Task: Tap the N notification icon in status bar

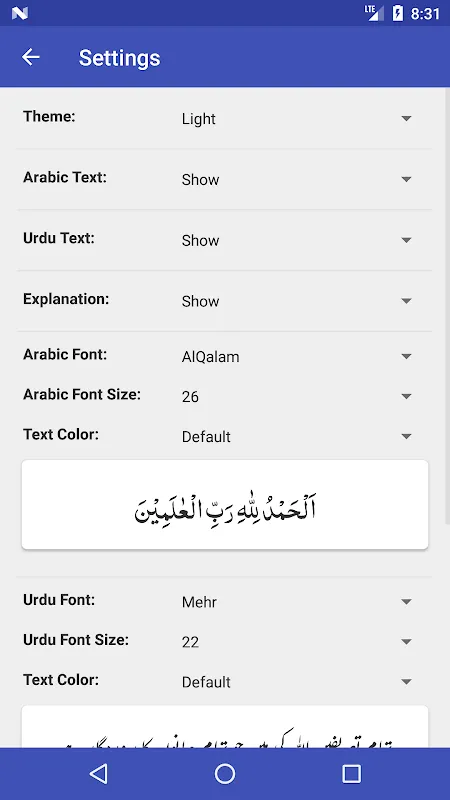Action: point(19,13)
